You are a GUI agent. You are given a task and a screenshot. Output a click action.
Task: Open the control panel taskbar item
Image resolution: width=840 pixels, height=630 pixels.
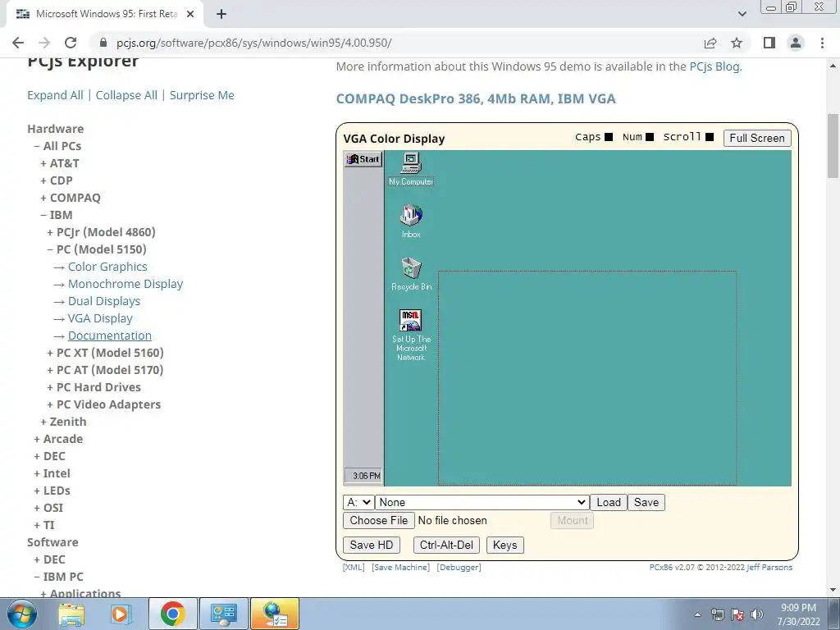(223, 614)
